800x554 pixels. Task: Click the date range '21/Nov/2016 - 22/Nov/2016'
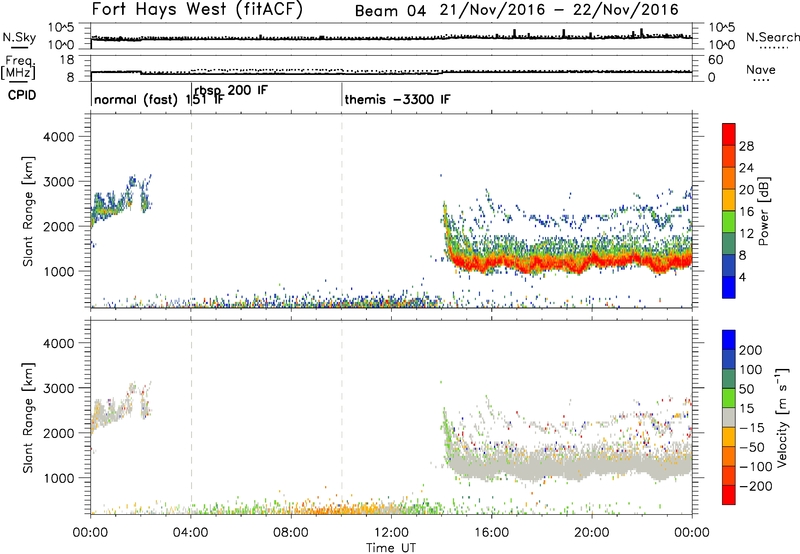pyautogui.click(x=559, y=10)
